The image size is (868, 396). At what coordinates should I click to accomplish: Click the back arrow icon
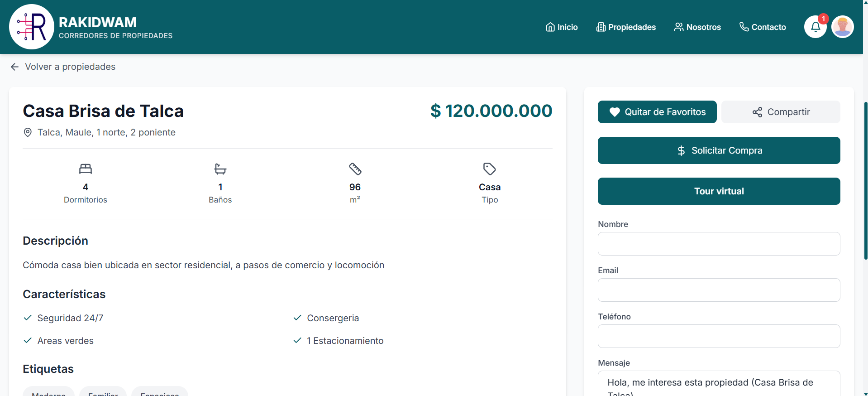coord(14,67)
